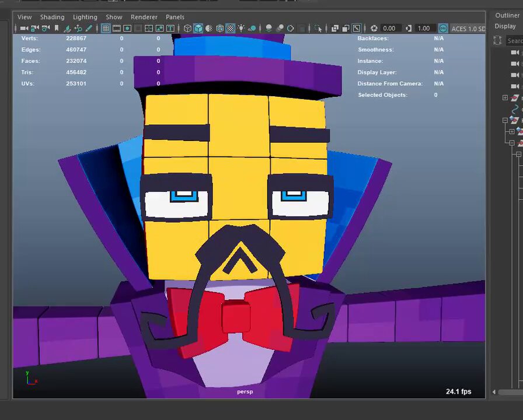Click the Outliner search field
Screen dimensions: 523x420
point(514,41)
